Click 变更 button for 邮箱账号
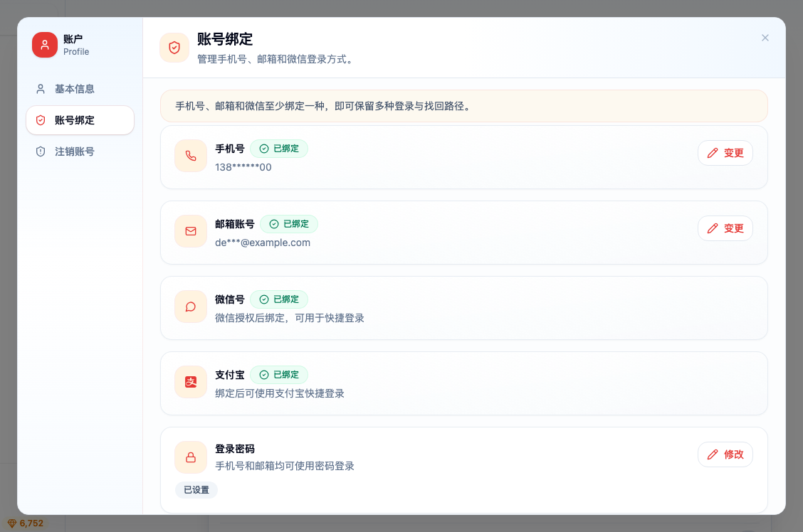The width and height of the screenshot is (803, 532). [725, 228]
